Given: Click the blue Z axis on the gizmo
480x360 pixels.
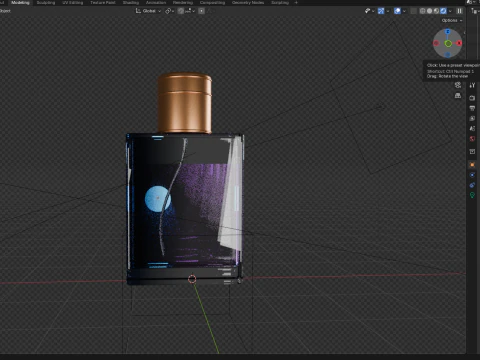Looking at the screenshot, I should coord(448,32).
